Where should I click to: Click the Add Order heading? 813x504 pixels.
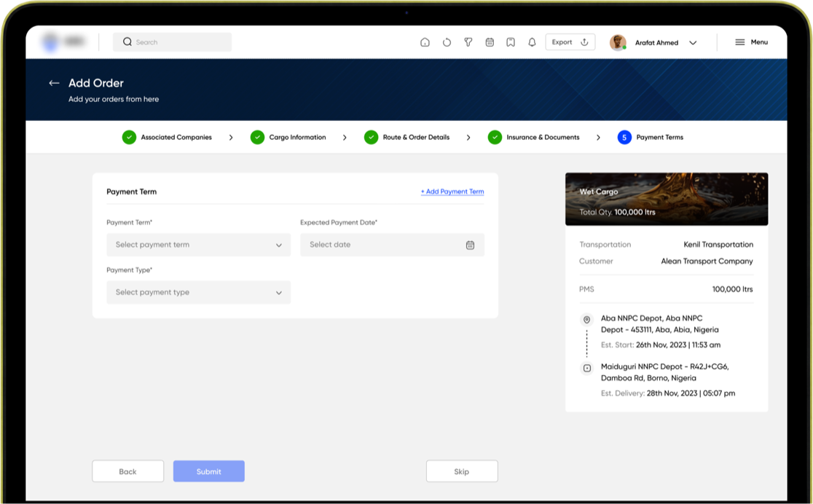[x=96, y=83]
